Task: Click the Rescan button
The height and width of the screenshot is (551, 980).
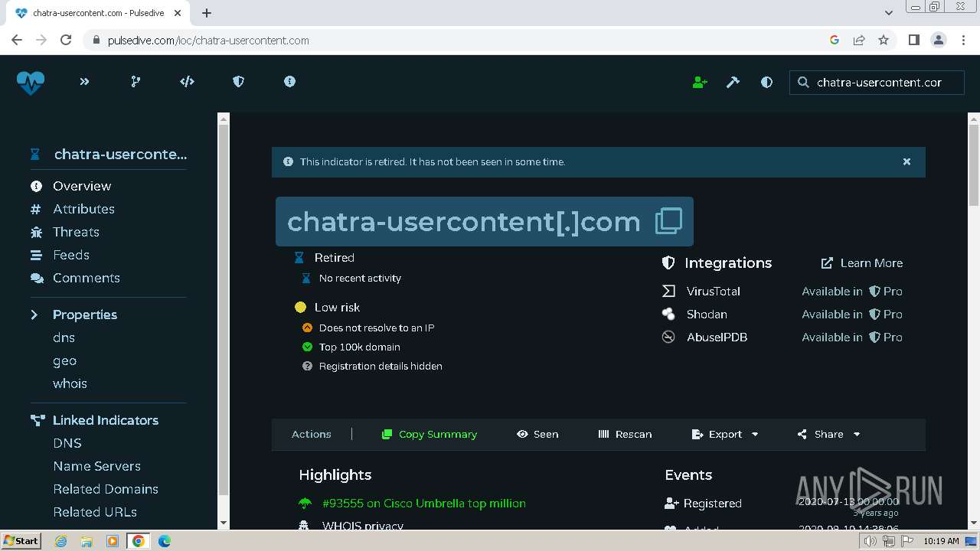Action: tap(625, 434)
